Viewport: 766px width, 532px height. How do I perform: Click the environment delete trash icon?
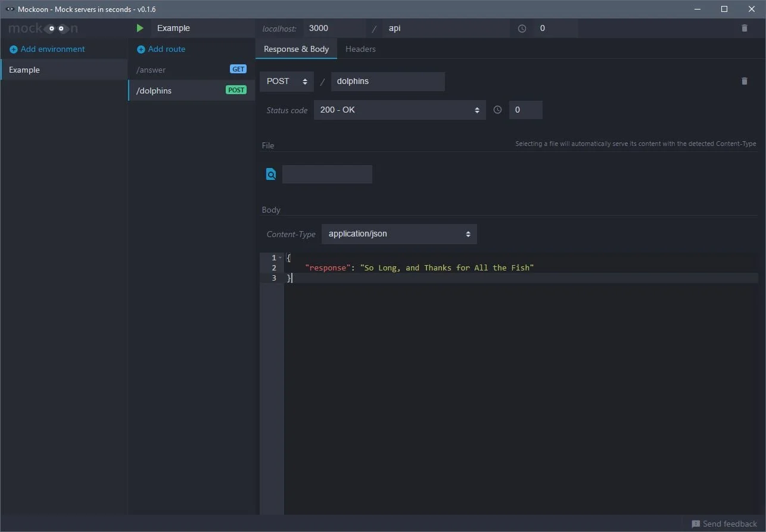pyautogui.click(x=744, y=28)
